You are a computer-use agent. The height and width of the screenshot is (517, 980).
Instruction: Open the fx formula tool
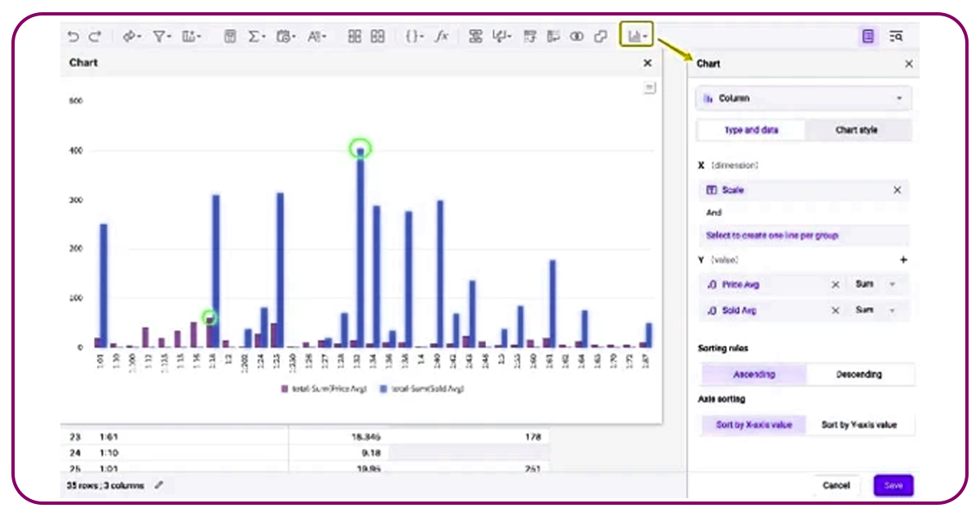click(441, 36)
